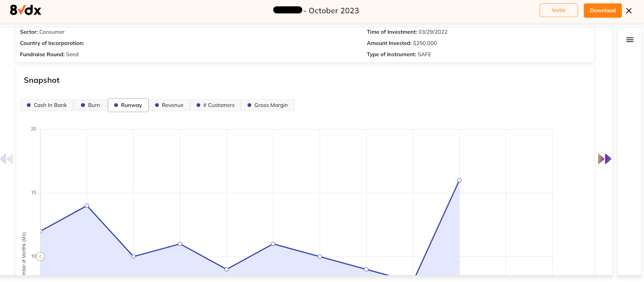Click the Invite button

(x=559, y=10)
